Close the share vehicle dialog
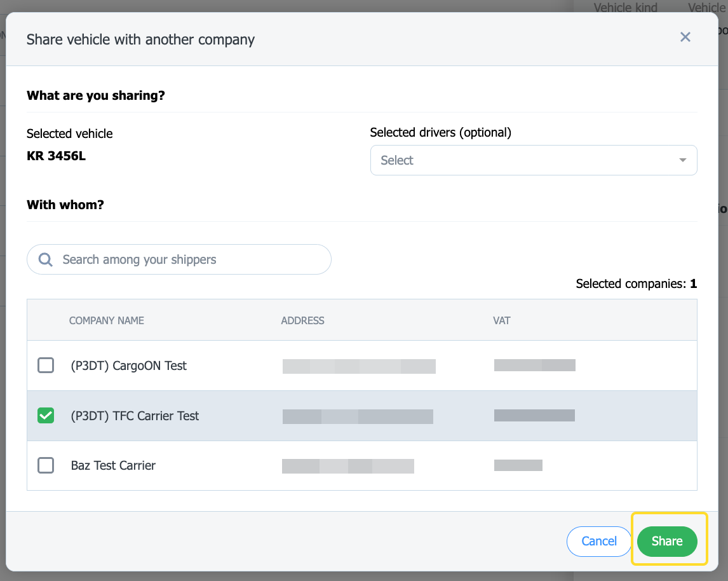This screenshot has height=581, width=728. click(x=685, y=37)
